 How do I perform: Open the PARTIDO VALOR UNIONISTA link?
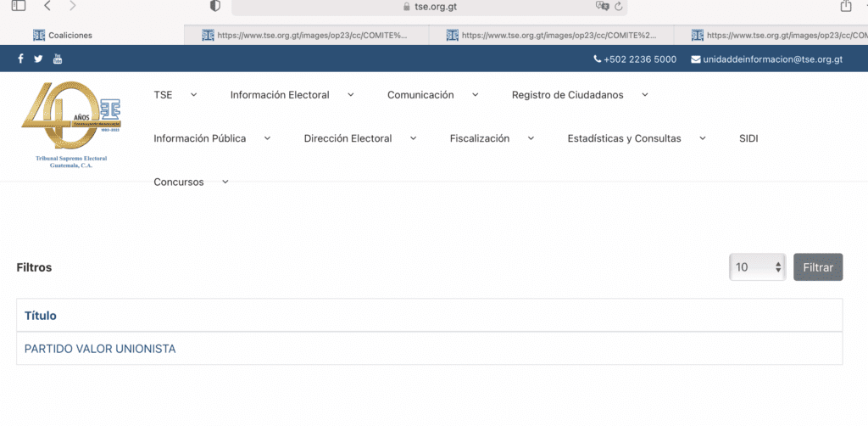[100, 349]
